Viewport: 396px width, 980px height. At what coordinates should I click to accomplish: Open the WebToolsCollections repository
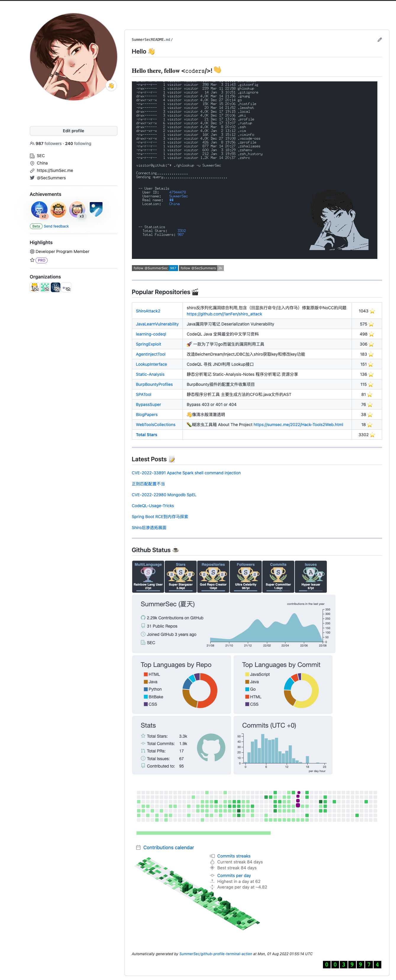pos(156,425)
